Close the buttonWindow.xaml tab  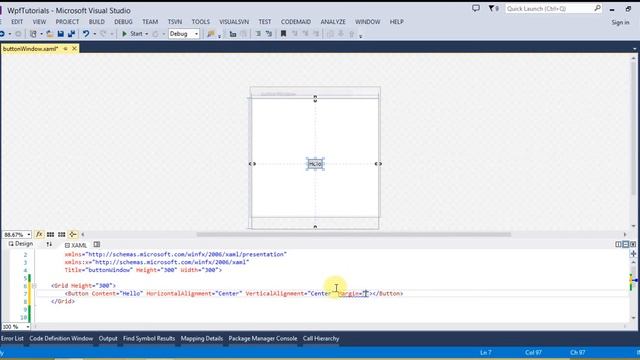tap(74, 49)
